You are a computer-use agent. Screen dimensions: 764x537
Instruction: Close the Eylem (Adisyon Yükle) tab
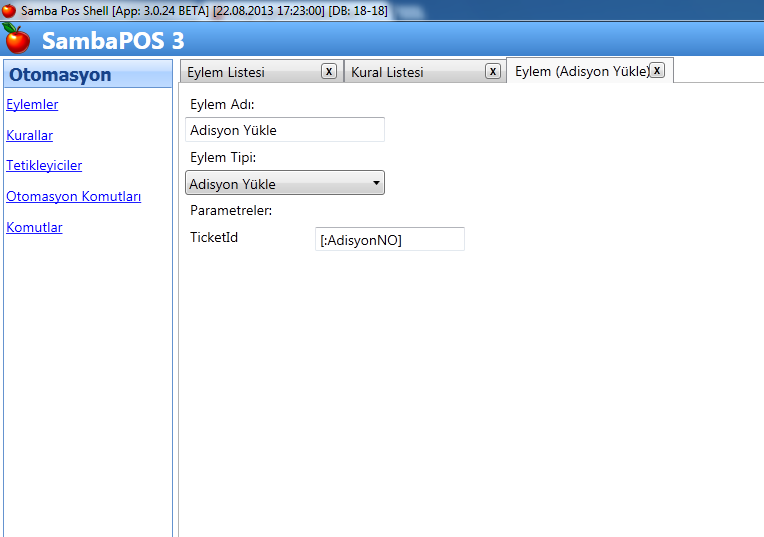(657, 70)
